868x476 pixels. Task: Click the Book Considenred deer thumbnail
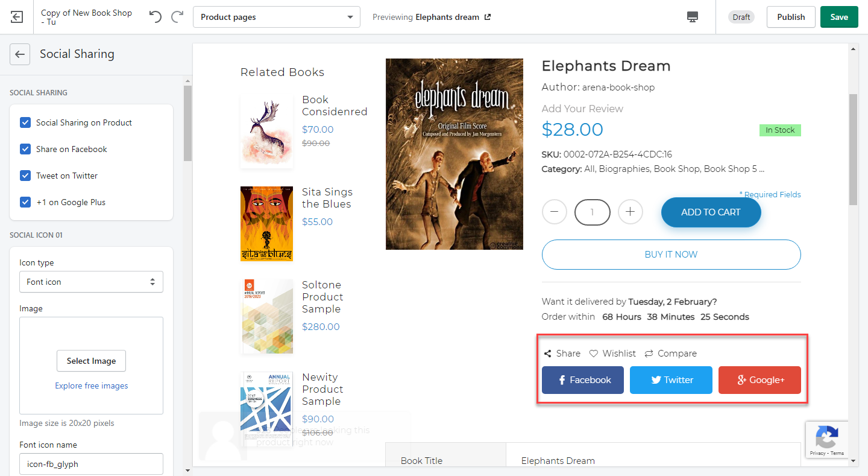tap(266, 131)
